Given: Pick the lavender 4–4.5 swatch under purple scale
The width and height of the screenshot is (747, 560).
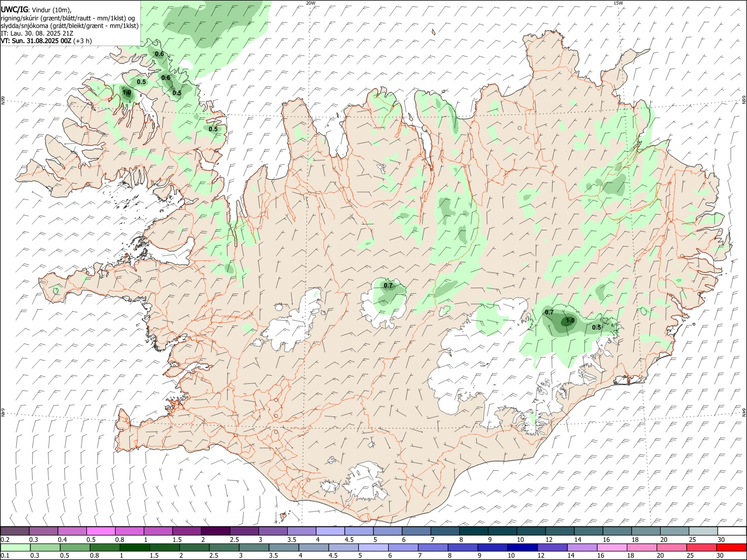Looking at the screenshot, I should click(330, 531).
